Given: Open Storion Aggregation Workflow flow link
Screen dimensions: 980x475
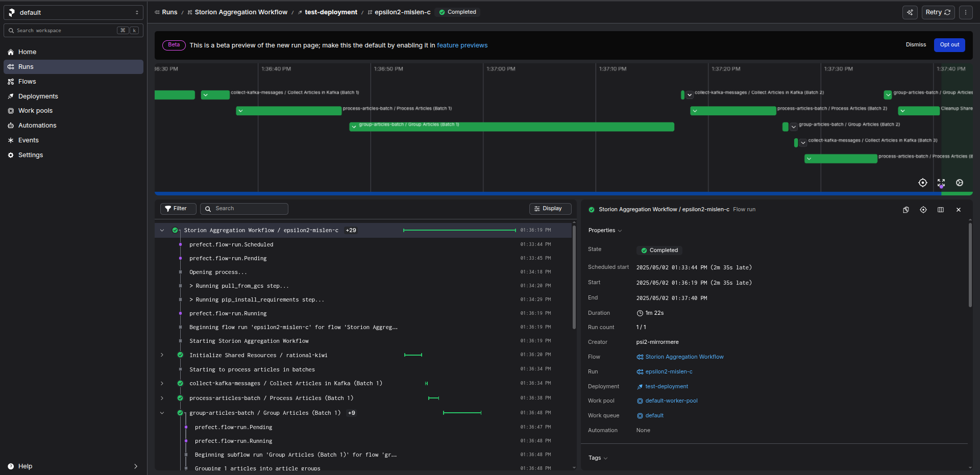Looking at the screenshot, I should 680,357.
